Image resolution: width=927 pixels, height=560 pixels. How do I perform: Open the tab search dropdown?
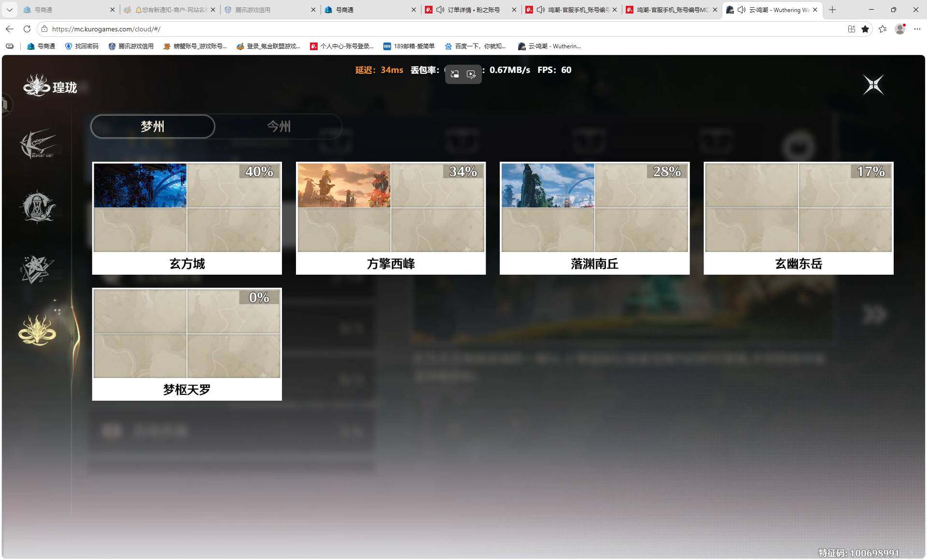point(10,10)
